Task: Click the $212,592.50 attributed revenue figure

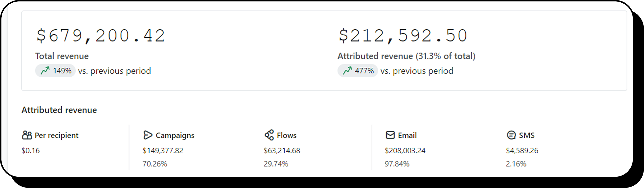Action: coord(403,36)
